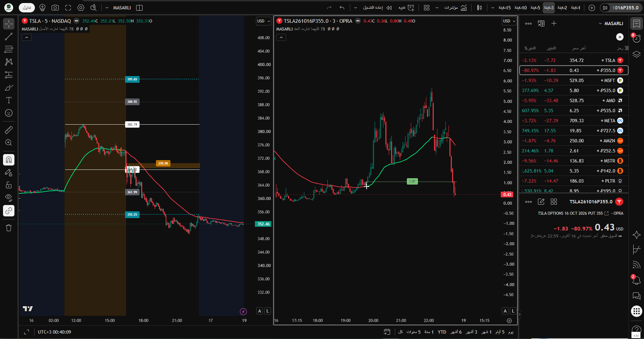Open the USD currency dropdown on the options chart
Viewport: 644px width, 339px height.
[x=509, y=21]
